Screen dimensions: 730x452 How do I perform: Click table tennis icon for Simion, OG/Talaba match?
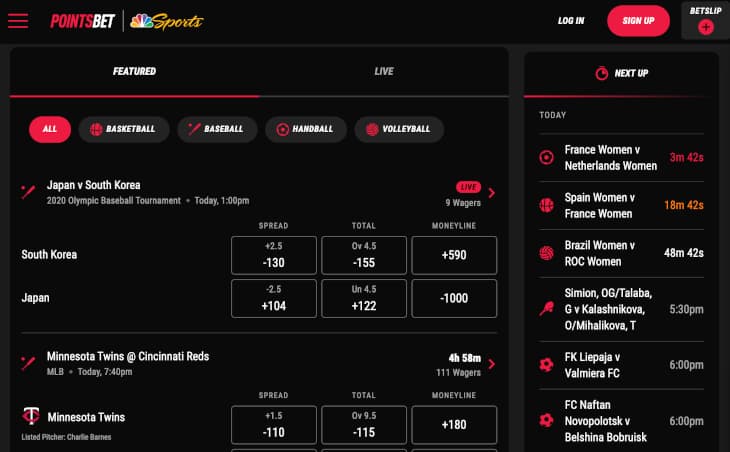point(547,309)
